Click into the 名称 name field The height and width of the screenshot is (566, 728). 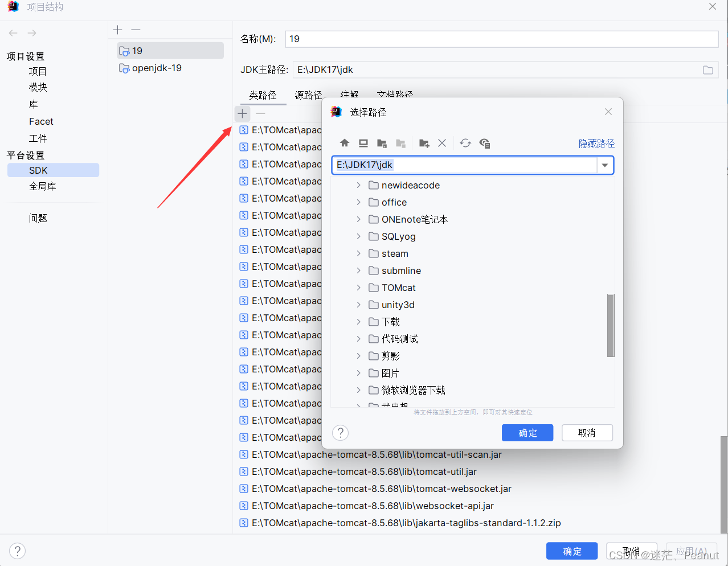pos(501,39)
